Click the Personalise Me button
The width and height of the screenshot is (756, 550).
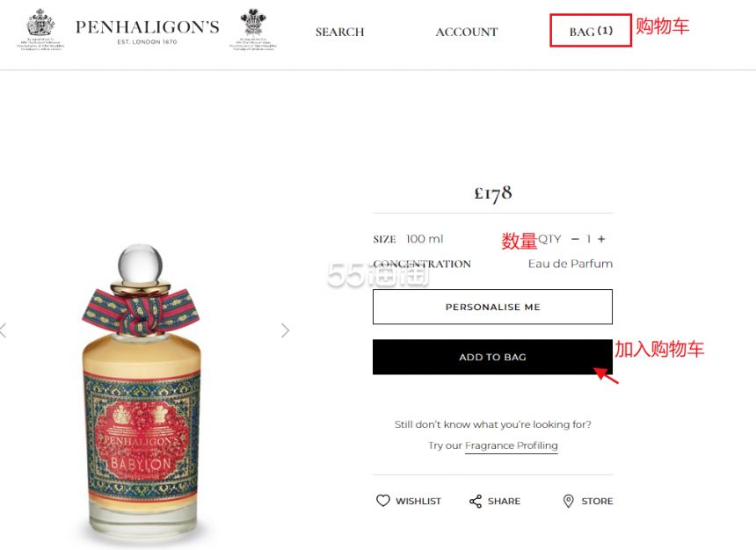492,307
